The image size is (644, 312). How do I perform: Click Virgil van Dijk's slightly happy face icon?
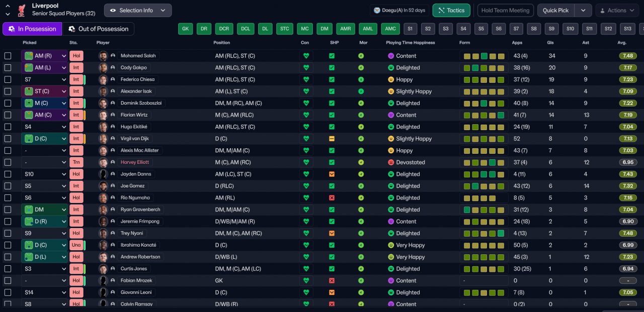391,139
